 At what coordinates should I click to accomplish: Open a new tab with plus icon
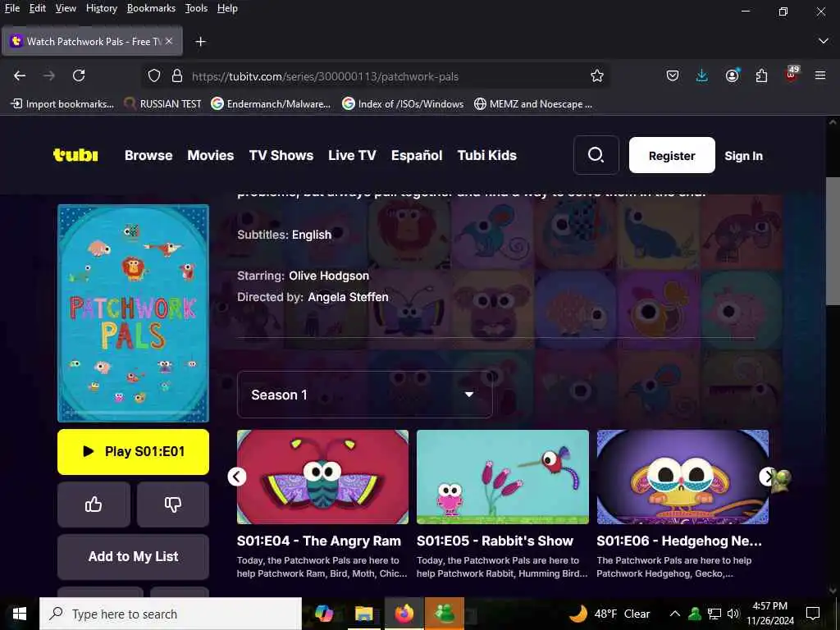click(200, 42)
